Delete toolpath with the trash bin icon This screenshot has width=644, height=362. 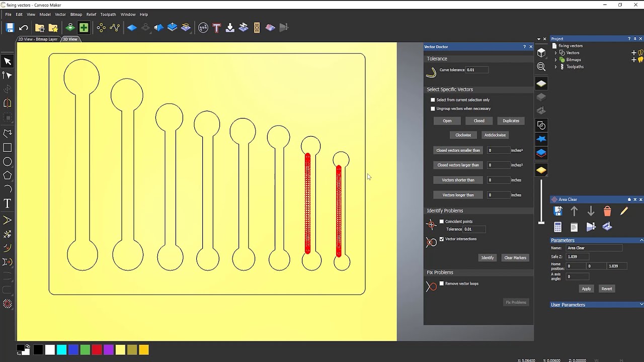click(x=607, y=211)
